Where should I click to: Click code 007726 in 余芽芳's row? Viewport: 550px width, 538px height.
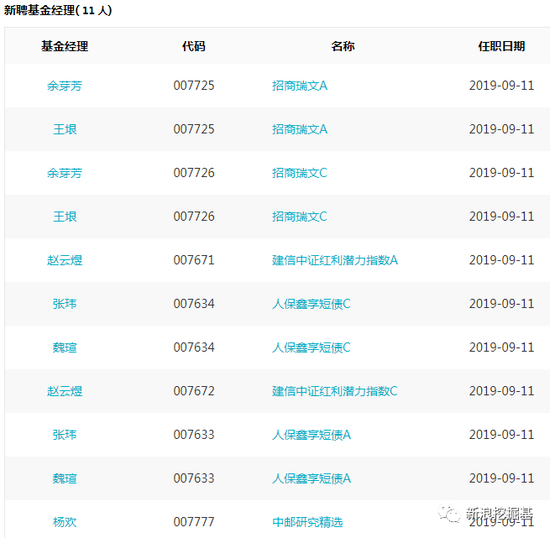[x=194, y=173]
